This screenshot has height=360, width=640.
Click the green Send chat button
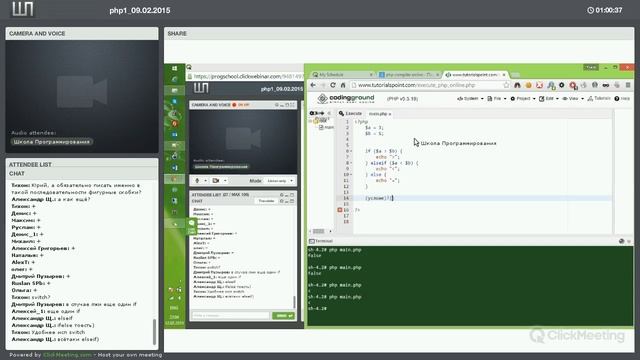283,316
